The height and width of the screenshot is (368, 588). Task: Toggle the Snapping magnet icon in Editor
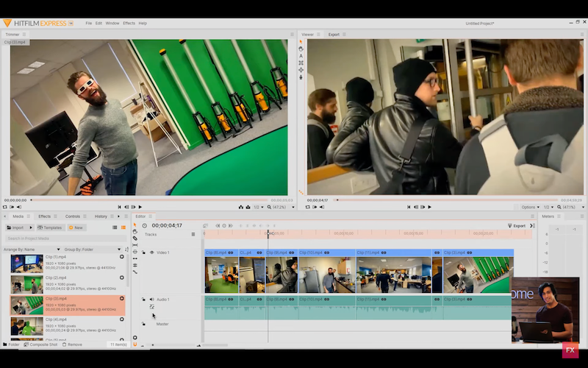135,344
